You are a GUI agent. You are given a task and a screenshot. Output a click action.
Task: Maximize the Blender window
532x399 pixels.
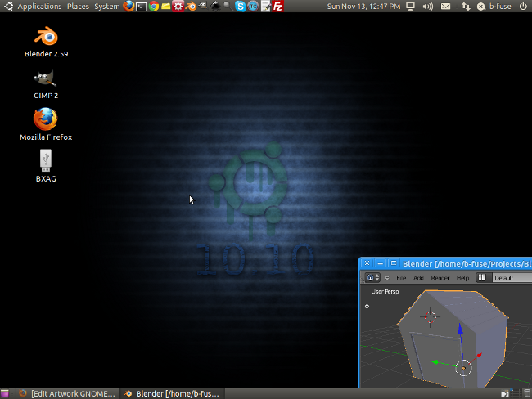(394, 263)
